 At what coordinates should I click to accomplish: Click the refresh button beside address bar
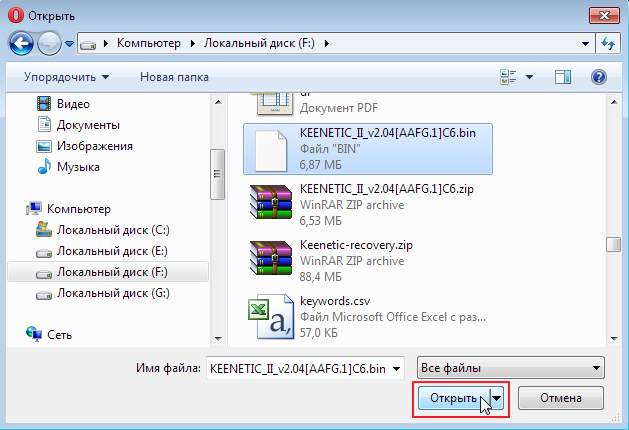point(607,43)
